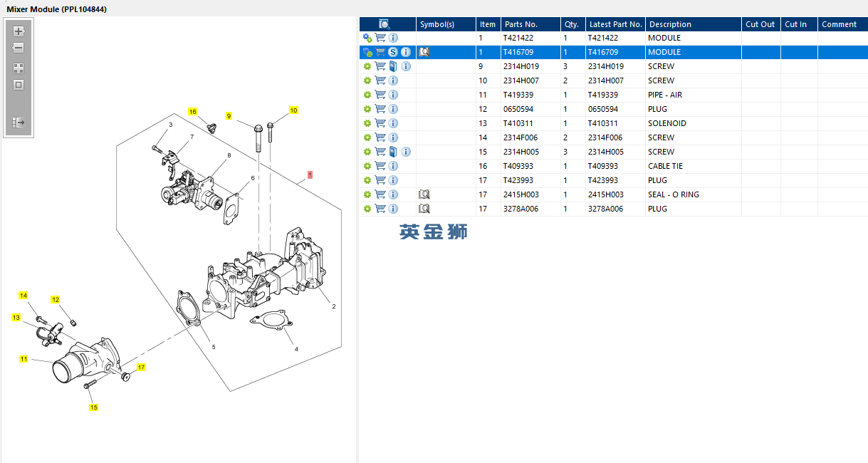
Task: Open info for solenoid T410311
Action: [x=393, y=123]
